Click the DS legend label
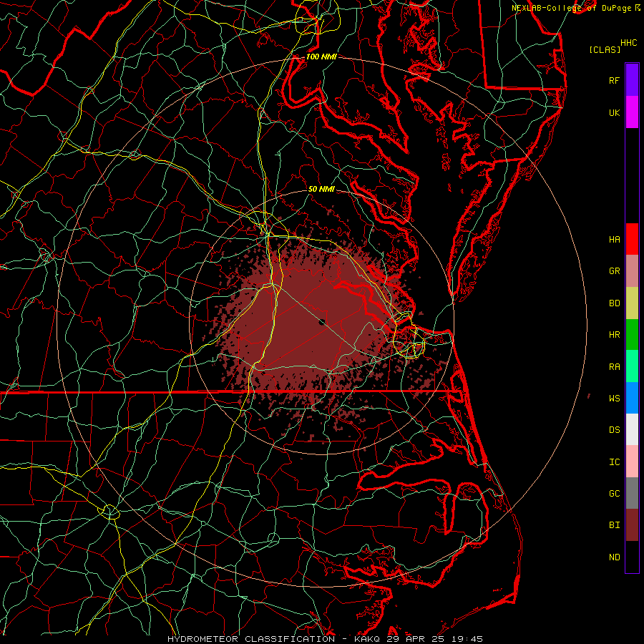This screenshot has width=644, height=644. (x=614, y=430)
